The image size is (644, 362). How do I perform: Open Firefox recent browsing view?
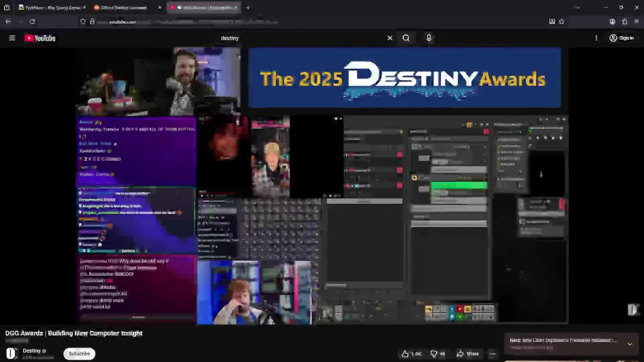click(x=7, y=8)
